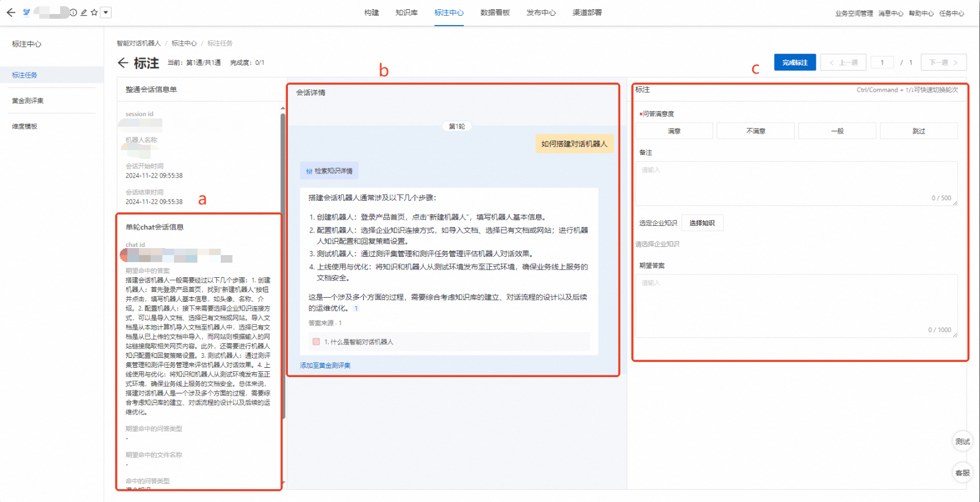Expand 检索知识详情 in the conversation
980x502 pixels.
pos(329,171)
